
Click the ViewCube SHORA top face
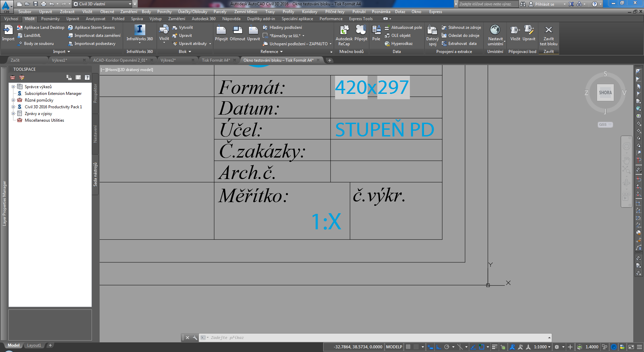[605, 93]
